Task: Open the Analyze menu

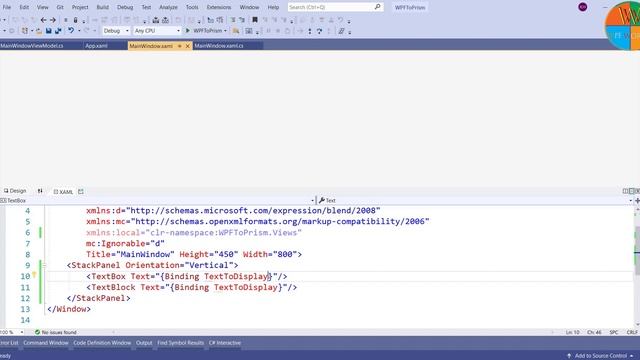Action: pyautogui.click(x=168, y=7)
